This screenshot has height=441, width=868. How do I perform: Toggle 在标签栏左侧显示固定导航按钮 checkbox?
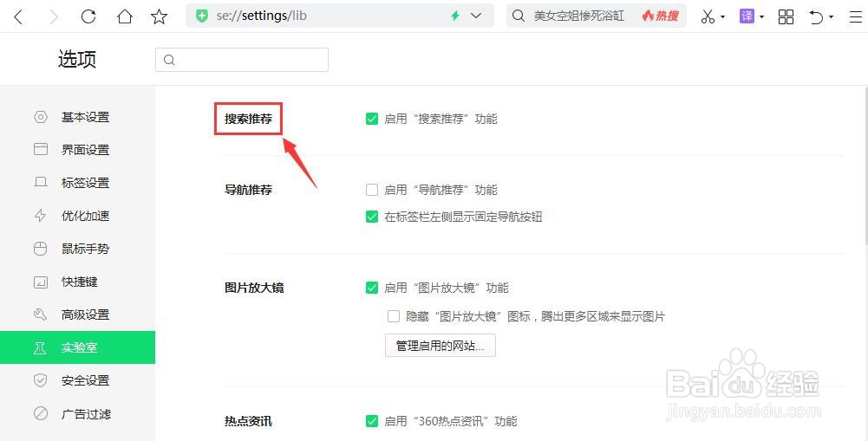[372, 217]
